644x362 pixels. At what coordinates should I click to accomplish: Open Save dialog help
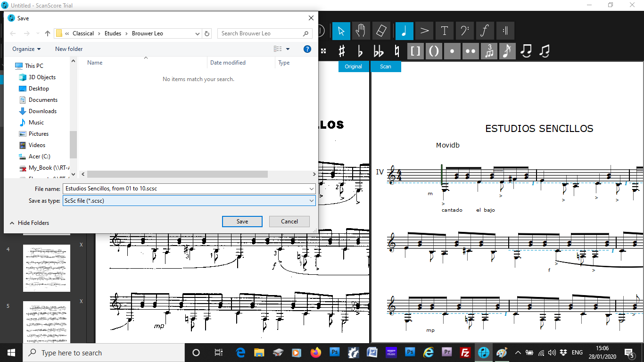pyautogui.click(x=307, y=49)
